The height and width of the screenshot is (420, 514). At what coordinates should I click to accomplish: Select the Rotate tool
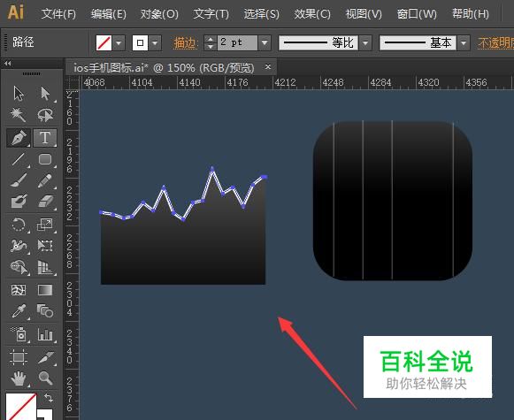click(x=19, y=225)
